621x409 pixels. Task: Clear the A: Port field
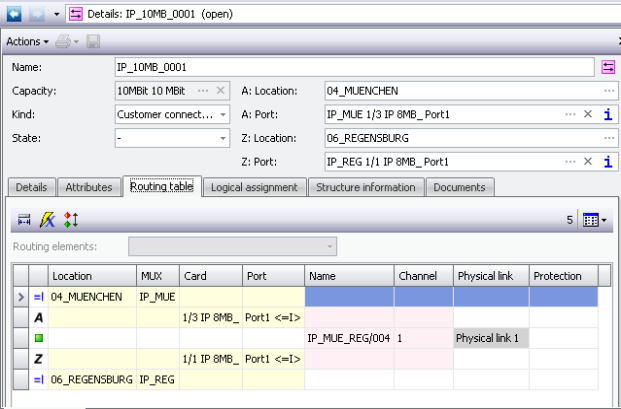(588, 114)
